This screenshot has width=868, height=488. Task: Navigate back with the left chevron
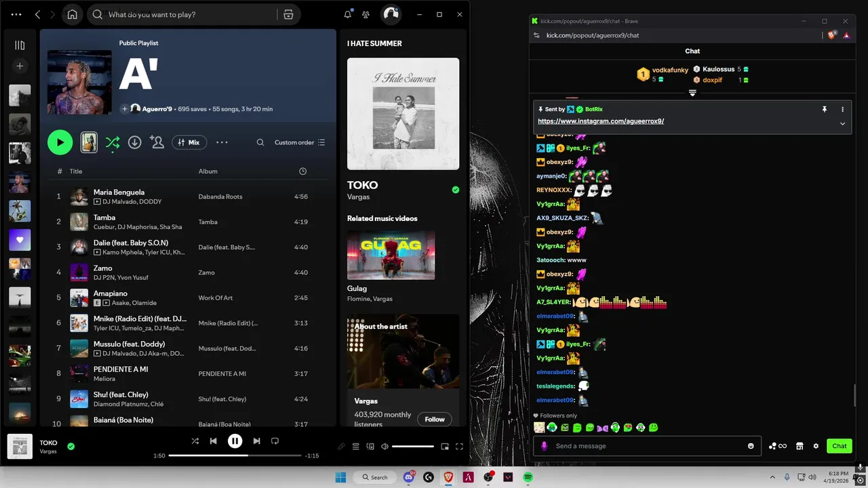tap(37, 14)
